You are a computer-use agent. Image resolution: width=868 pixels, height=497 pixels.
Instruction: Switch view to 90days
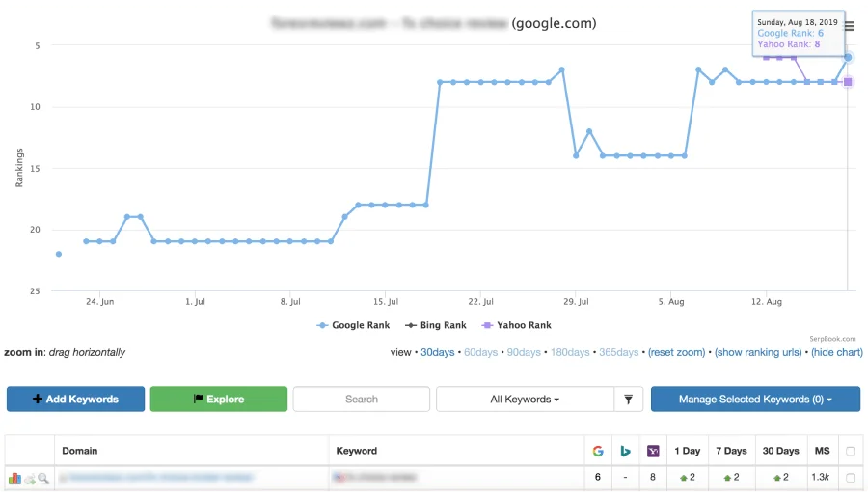(x=526, y=353)
